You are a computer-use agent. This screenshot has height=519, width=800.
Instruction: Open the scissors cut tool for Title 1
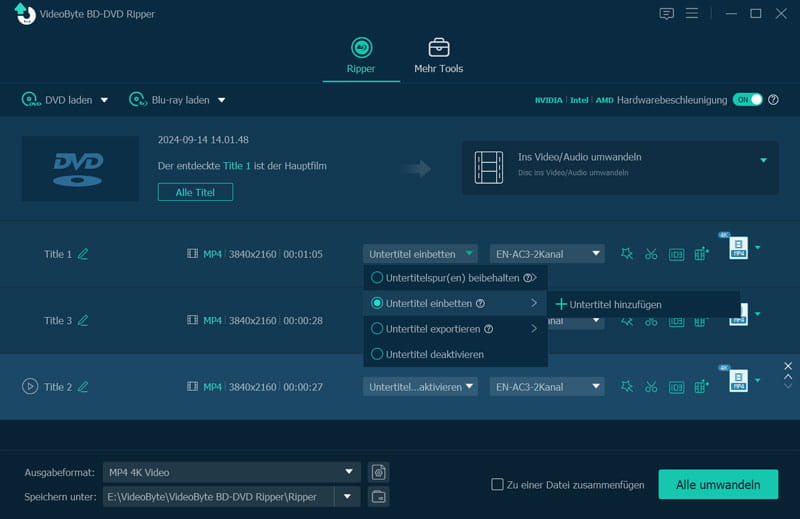[x=651, y=254]
